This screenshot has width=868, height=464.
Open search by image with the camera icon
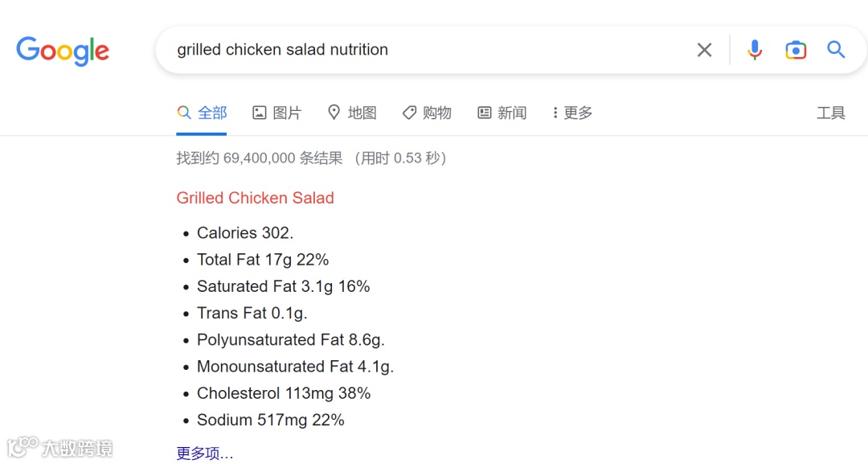(796, 50)
